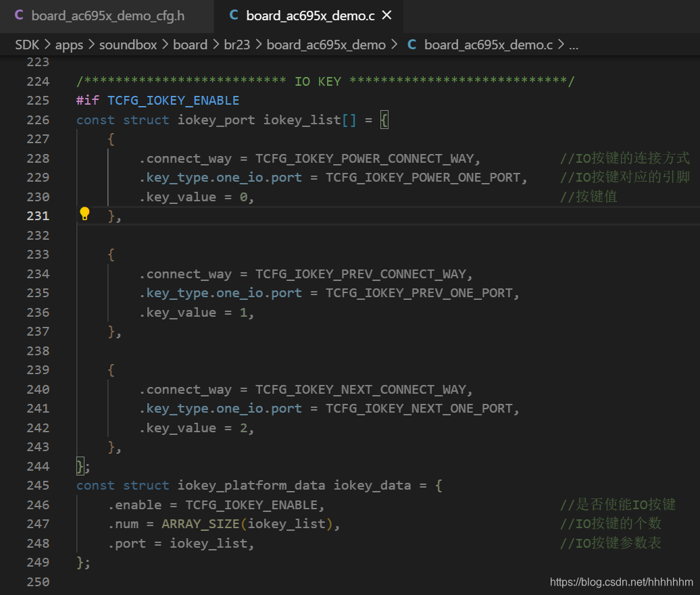Image resolution: width=700 pixels, height=595 pixels.
Task: Click iokey_port struct type name
Action: click(x=216, y=120)
